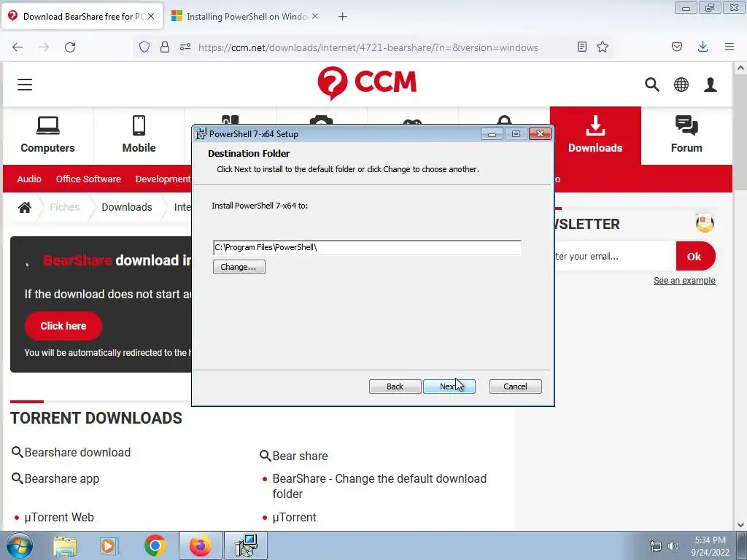Click the newsletter email field

[614, 256]
